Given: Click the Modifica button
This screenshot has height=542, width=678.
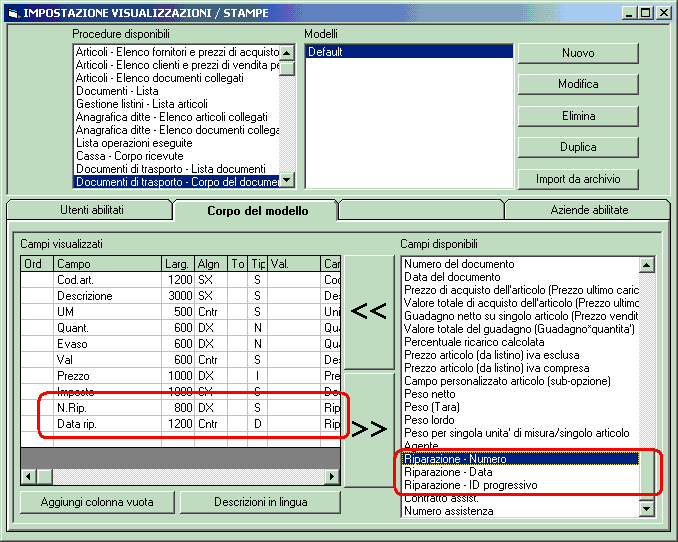Looking at the screenshot, I should point(578,84).
